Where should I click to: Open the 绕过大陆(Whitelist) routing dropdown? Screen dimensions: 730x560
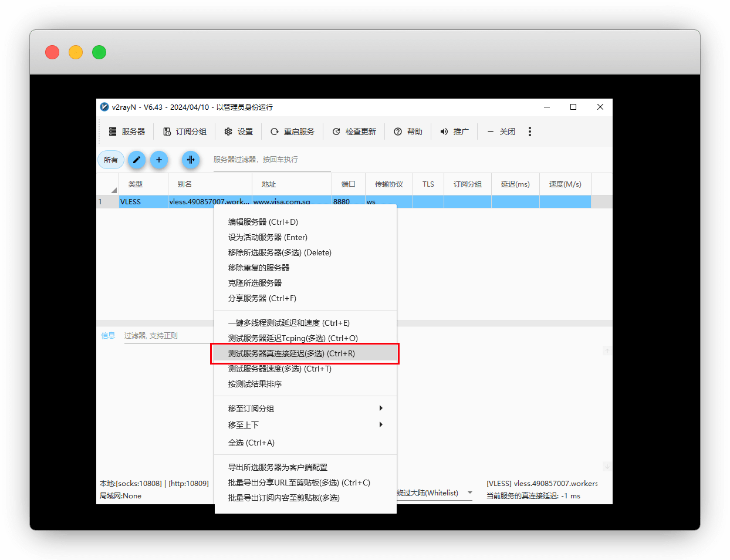(434, 493)
